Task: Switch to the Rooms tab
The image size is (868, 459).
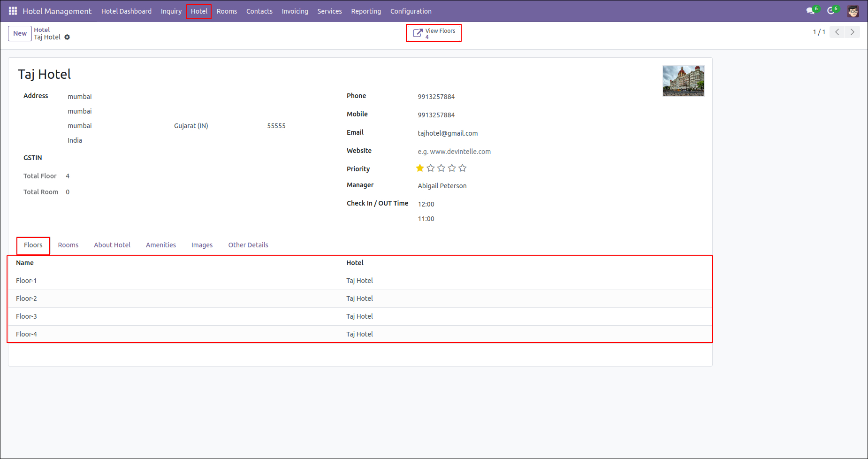Action: [x=68, y=245]
